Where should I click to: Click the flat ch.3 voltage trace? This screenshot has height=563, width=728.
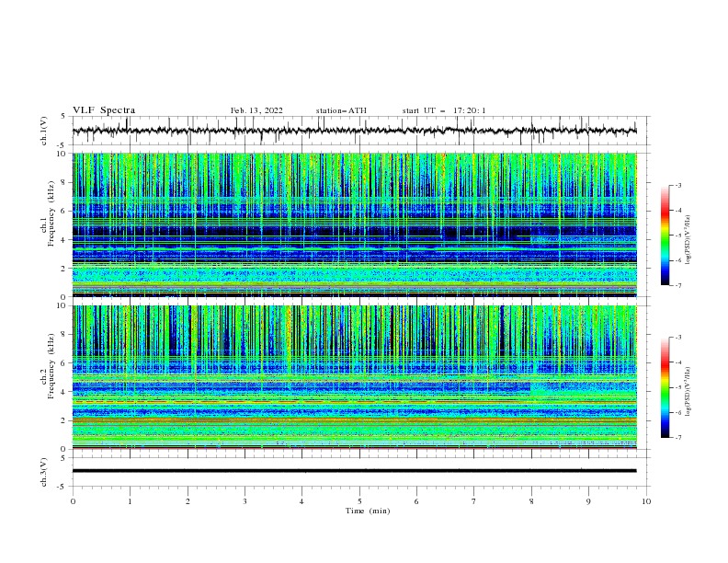[x=354, y=471]
